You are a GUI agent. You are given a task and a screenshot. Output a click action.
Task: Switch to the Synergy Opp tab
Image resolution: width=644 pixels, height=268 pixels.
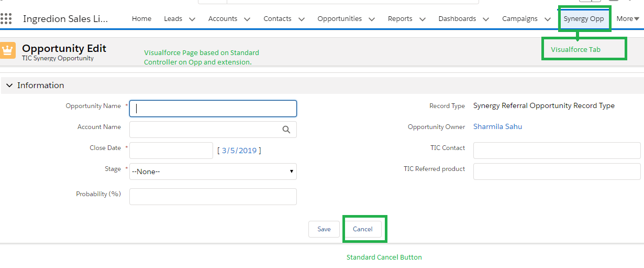pos(583,19)
